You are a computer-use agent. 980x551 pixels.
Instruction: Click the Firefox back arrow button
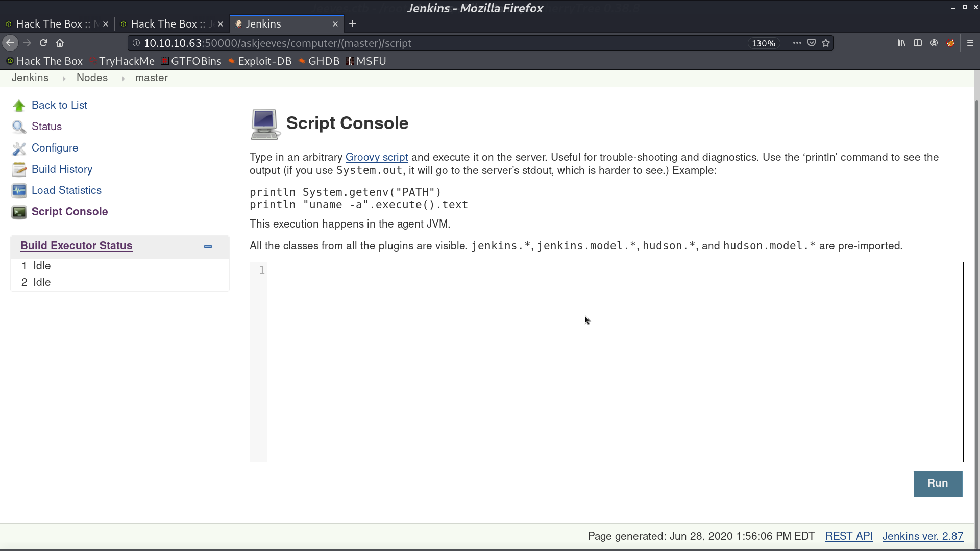coord(10,43)
